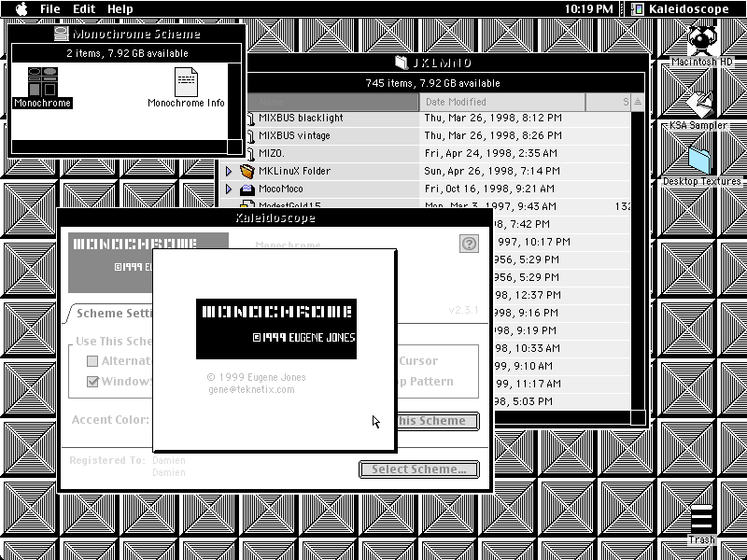747x560 pixels.
Task: Click the Select Scheme... button
Action: coord(418,469)
